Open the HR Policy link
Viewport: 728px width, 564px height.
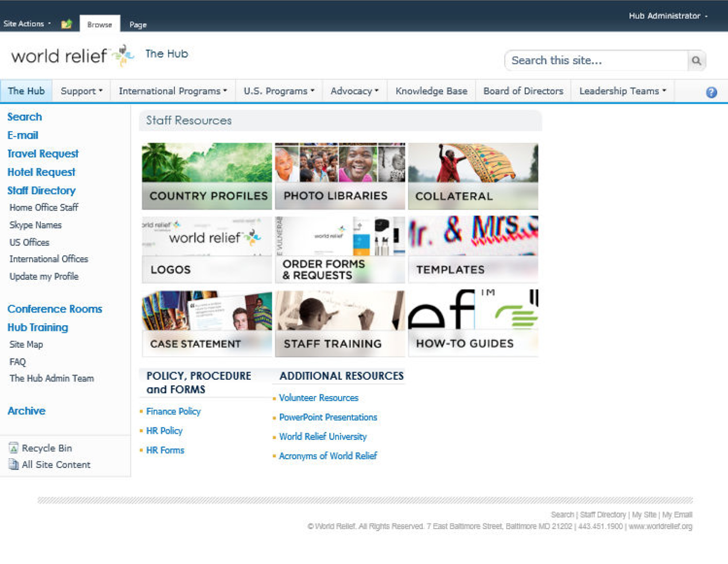pyautogui.click(x=164, y=431)
